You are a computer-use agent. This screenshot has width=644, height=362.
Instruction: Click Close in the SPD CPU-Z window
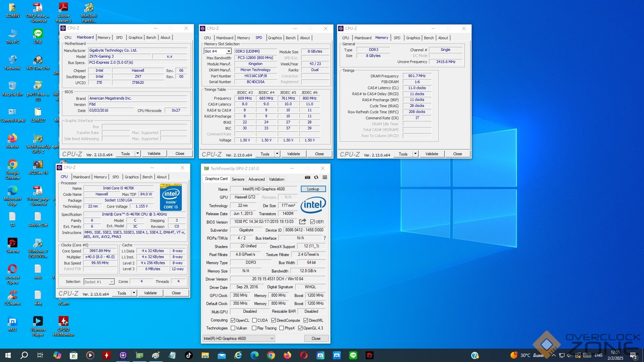(x=319, y=154)
